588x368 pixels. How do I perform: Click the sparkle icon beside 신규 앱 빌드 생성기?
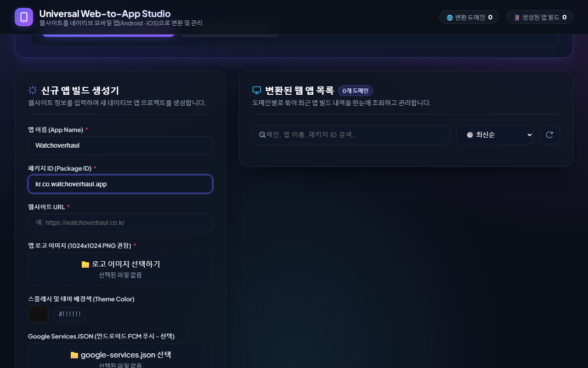(33, 90)
